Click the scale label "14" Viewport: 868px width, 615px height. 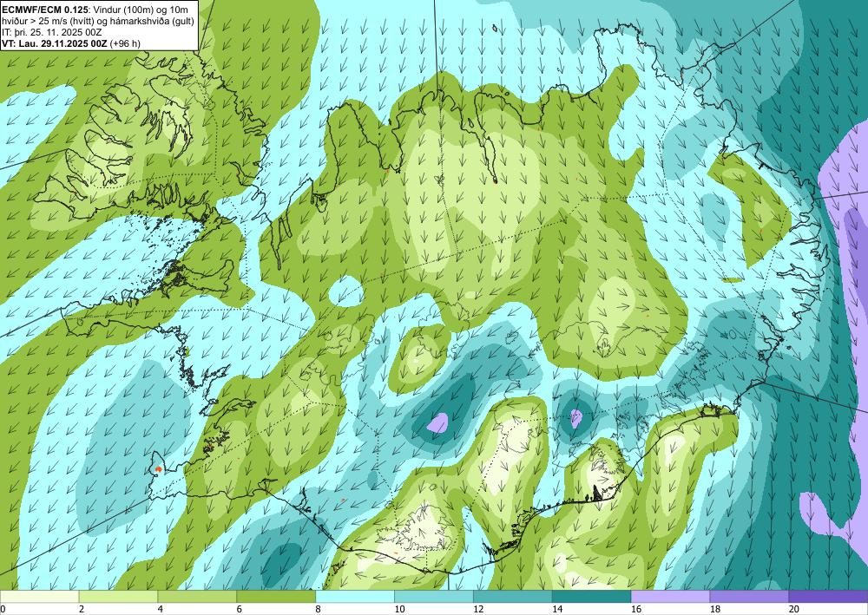[x=557, y=609]
